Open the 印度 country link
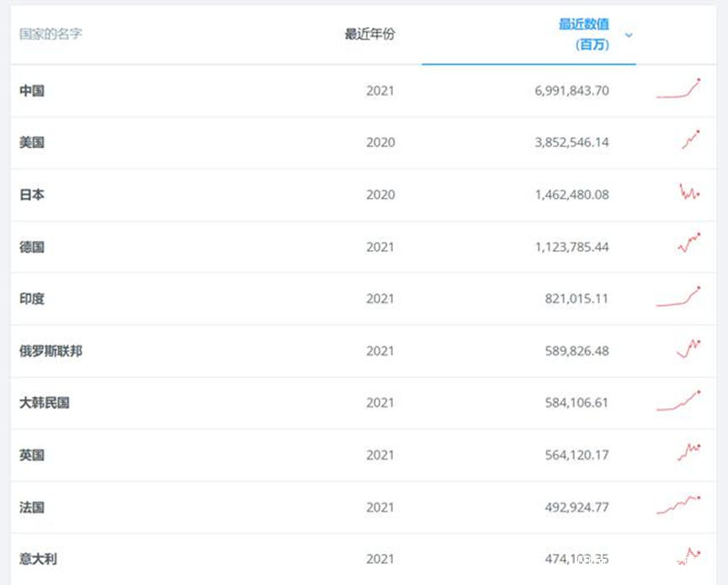Viewport: 728px width, 585px height. [32, 299]
